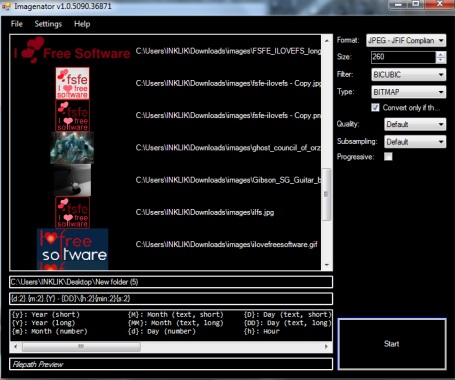Click the pattern legend horizontal scrollbar thumb

coord(81,347)
